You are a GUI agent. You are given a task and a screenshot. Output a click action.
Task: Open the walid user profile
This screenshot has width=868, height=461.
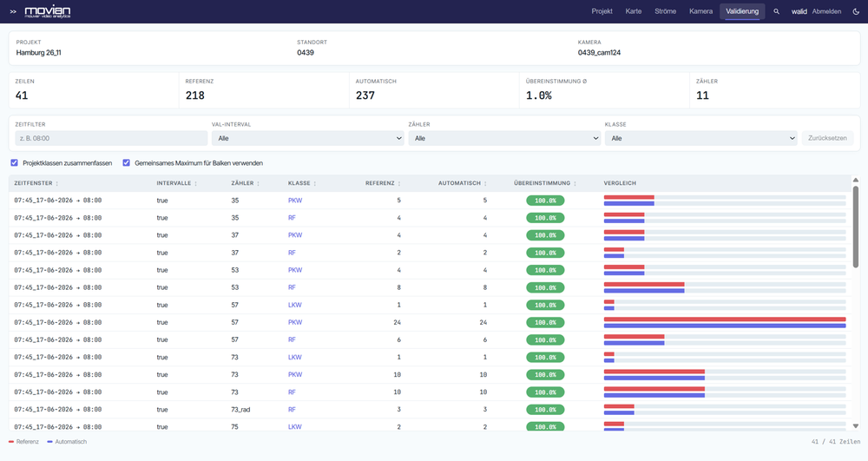(799, 11)
